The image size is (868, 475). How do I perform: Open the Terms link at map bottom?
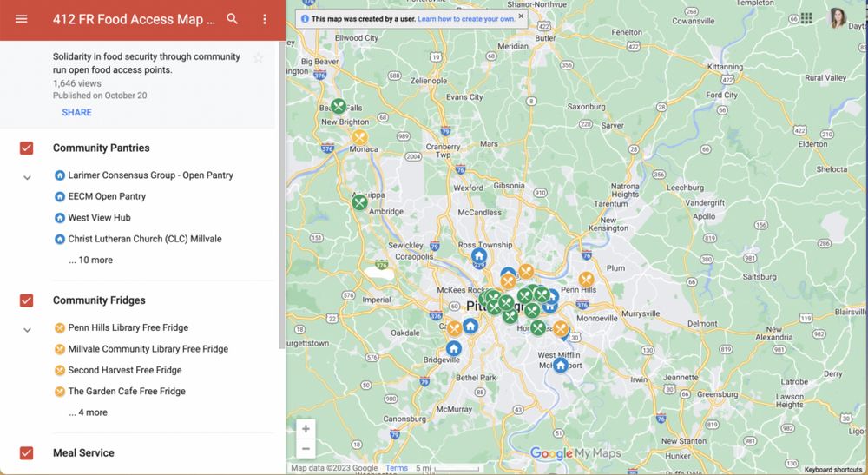tap(397, 468)
